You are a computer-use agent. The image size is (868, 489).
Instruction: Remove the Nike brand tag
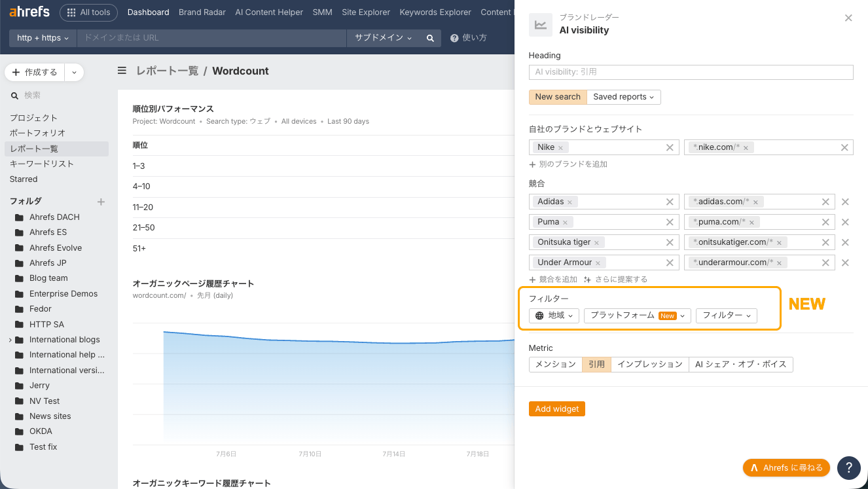[x=561, y=148]
